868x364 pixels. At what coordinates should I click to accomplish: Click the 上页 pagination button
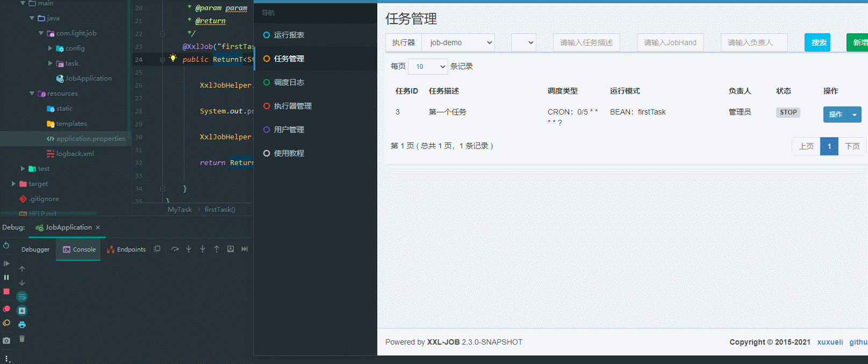pyautogui.click(x=806, y=146)
